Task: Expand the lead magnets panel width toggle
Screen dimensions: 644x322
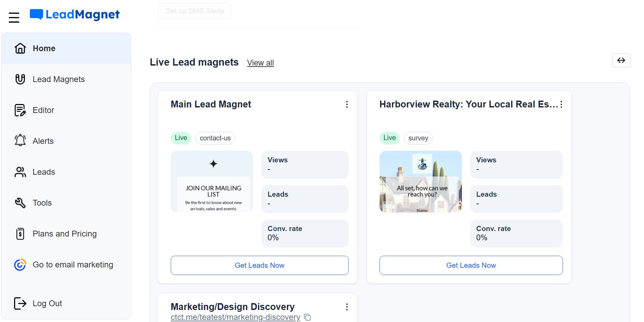Action: point(621,60)
